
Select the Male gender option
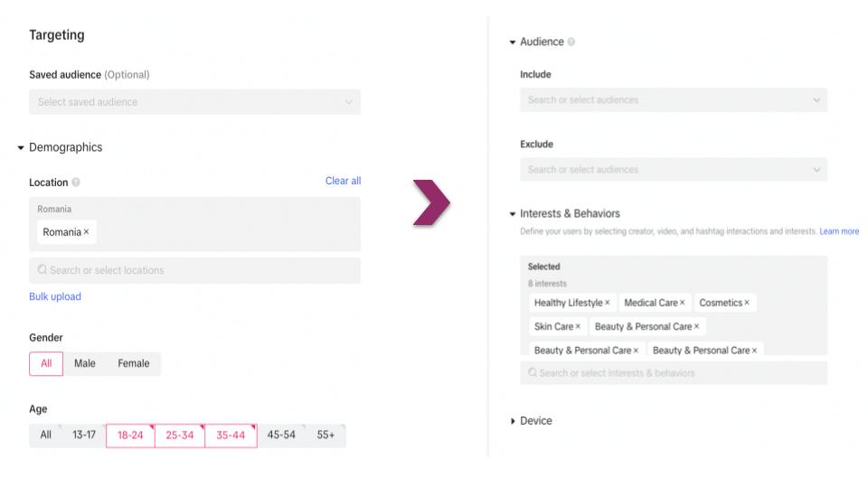click(85, 364)
